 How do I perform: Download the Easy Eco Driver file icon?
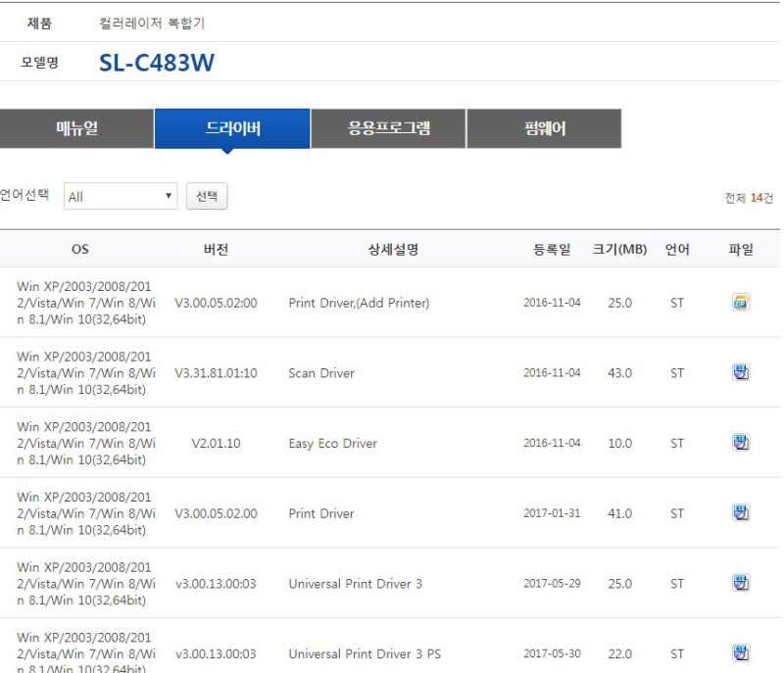pos(741,443)
